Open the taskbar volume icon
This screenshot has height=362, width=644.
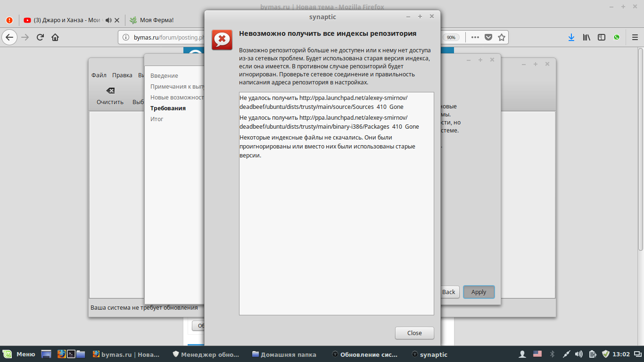(x=579, y=354)
